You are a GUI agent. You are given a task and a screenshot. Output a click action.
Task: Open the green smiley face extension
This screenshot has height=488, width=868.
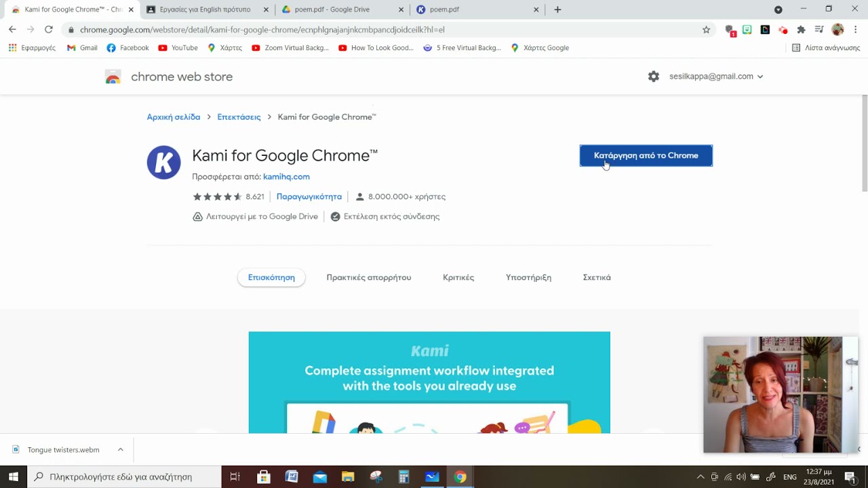point(747,30)
